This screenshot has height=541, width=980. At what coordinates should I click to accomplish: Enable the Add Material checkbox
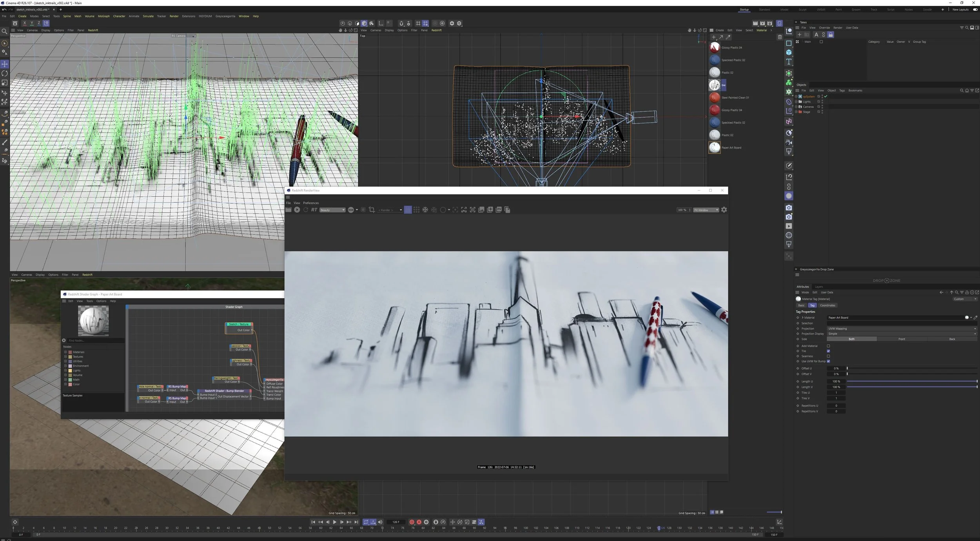tap(828, 346)
